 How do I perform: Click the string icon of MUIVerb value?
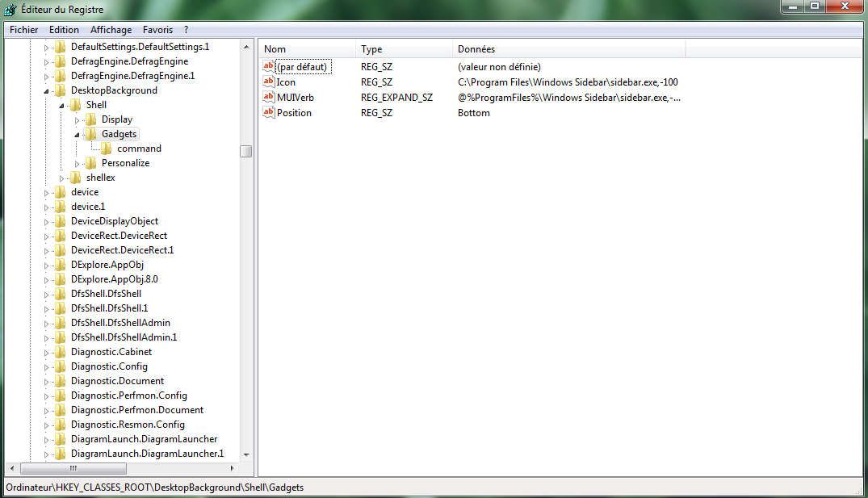coord(269,98)
